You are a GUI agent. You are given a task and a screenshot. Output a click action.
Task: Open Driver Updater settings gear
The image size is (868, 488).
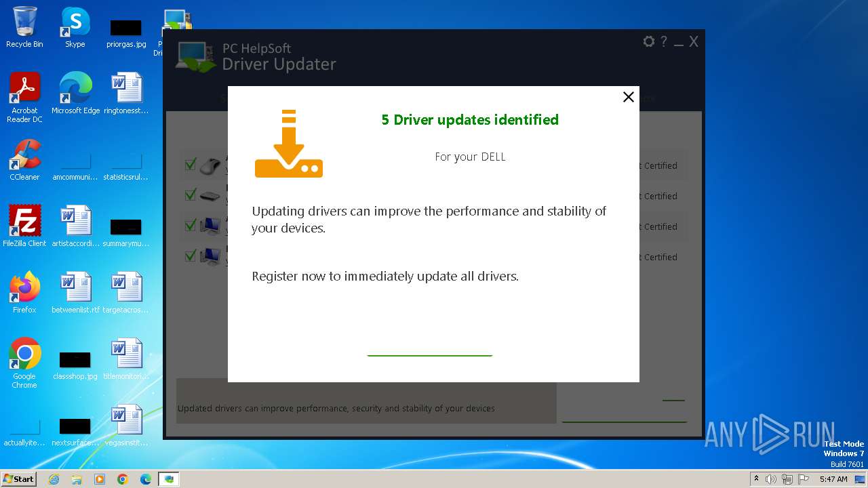(649, 41)
